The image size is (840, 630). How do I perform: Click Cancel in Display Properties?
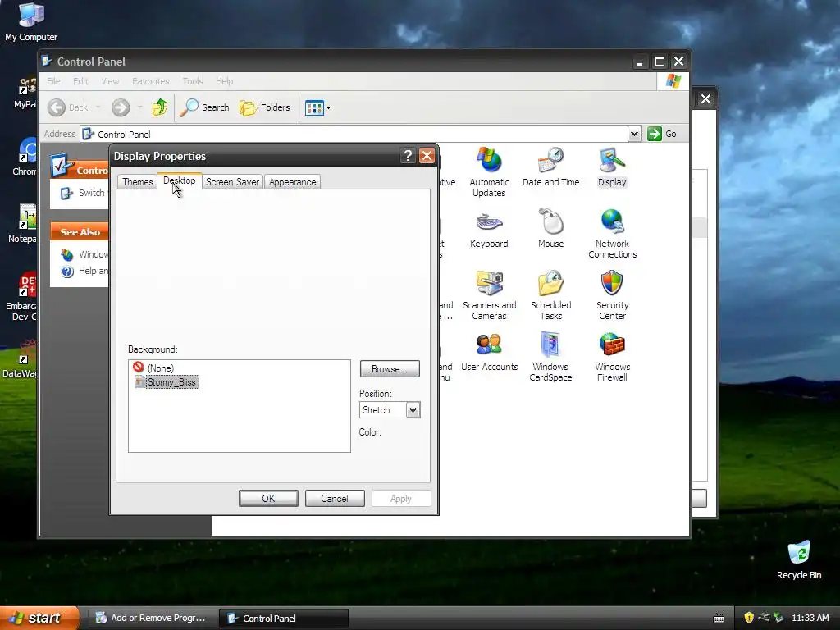335,499
